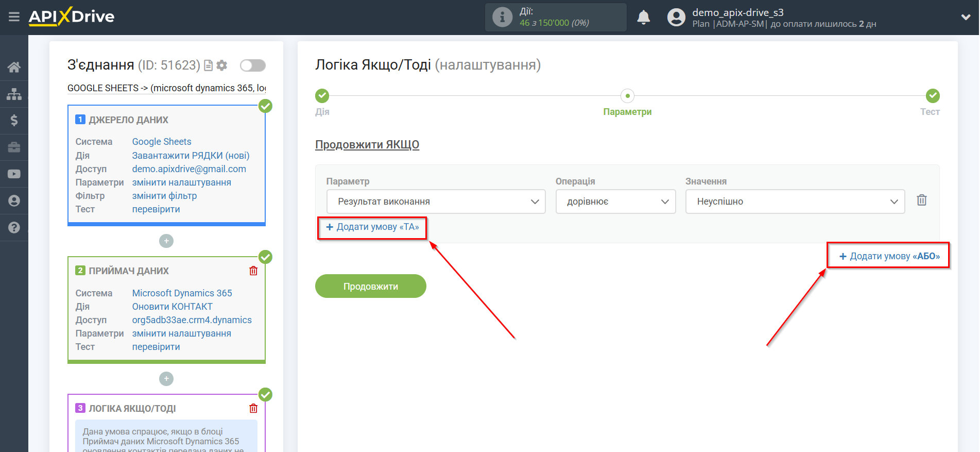Screen dimensions: 980x452
Task: Click source перевірити test link
Action: (x=156, y=209)
